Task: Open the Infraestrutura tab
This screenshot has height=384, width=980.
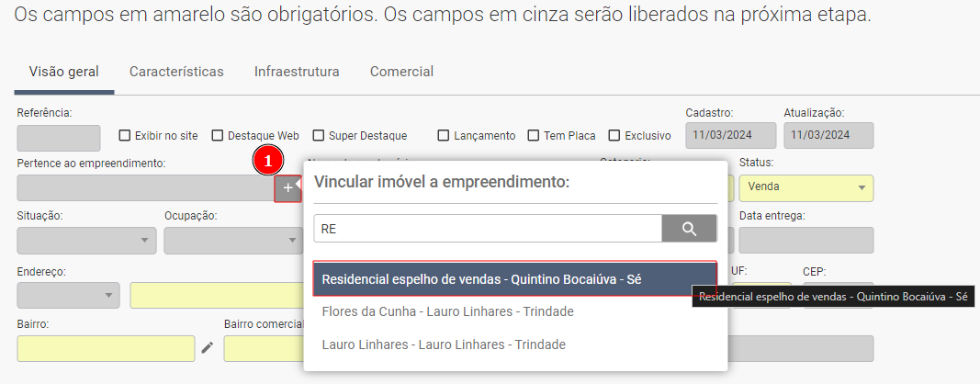Action: (x=297, y=72)
